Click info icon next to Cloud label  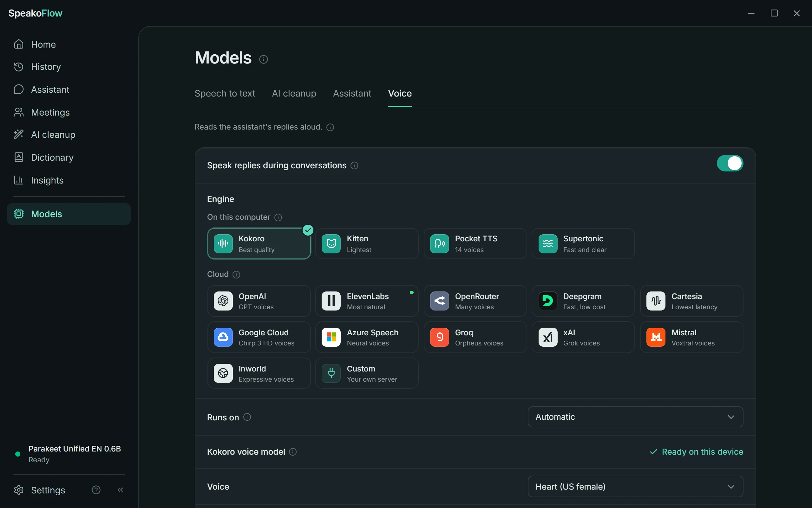pyautogui.click(x=236, y=275)
